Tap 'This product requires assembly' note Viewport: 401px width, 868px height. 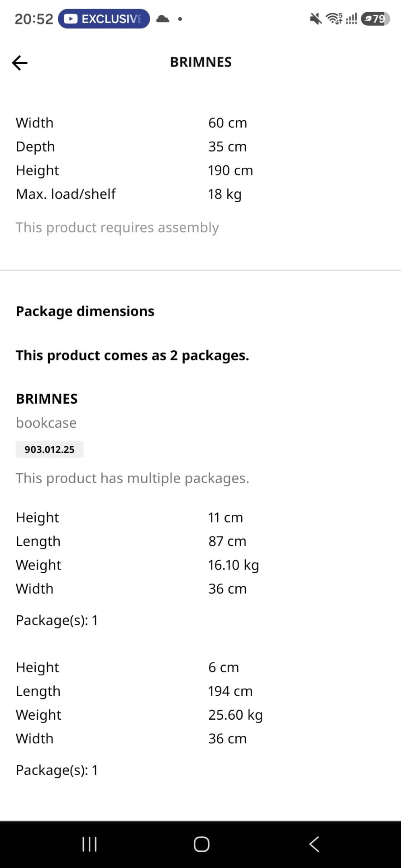pyautogui.click(x=117, y=227)
